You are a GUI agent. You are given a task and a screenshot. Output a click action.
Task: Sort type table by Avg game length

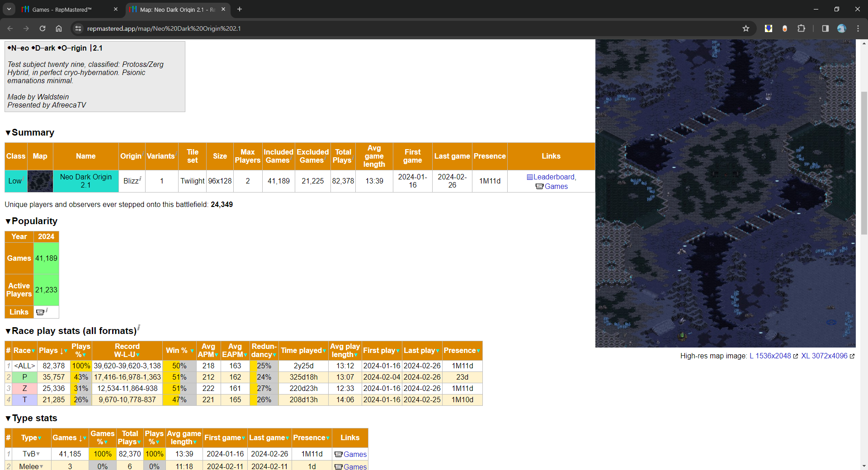(184, 438)
